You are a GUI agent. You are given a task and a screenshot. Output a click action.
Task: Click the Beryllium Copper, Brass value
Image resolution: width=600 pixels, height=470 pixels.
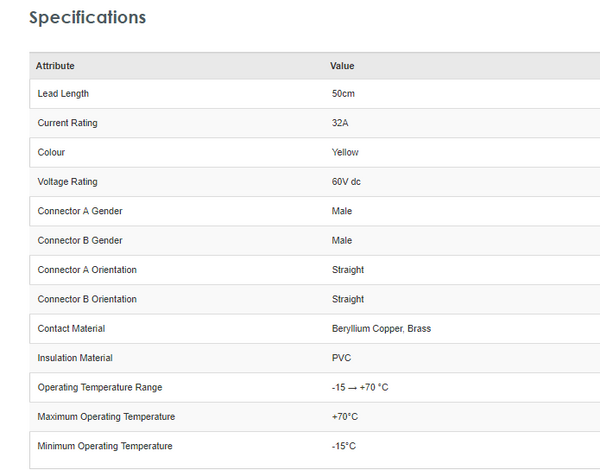tap(381, 328)
